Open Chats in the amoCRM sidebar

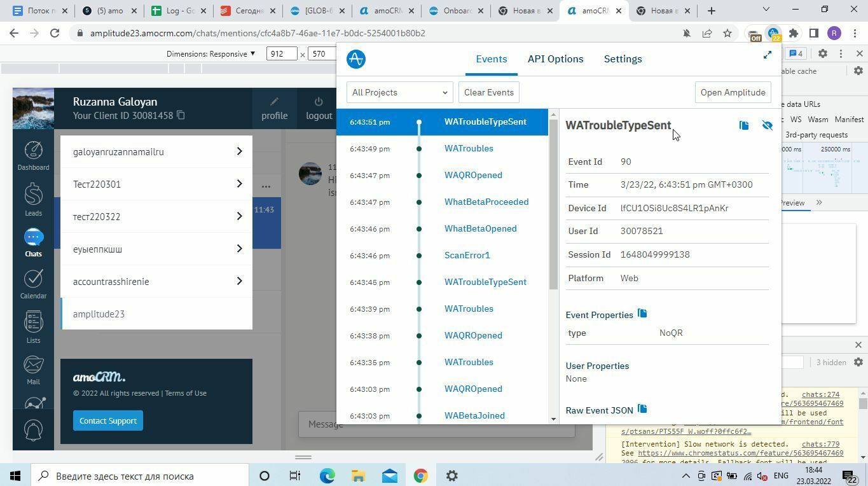click(x=33, y=243)
